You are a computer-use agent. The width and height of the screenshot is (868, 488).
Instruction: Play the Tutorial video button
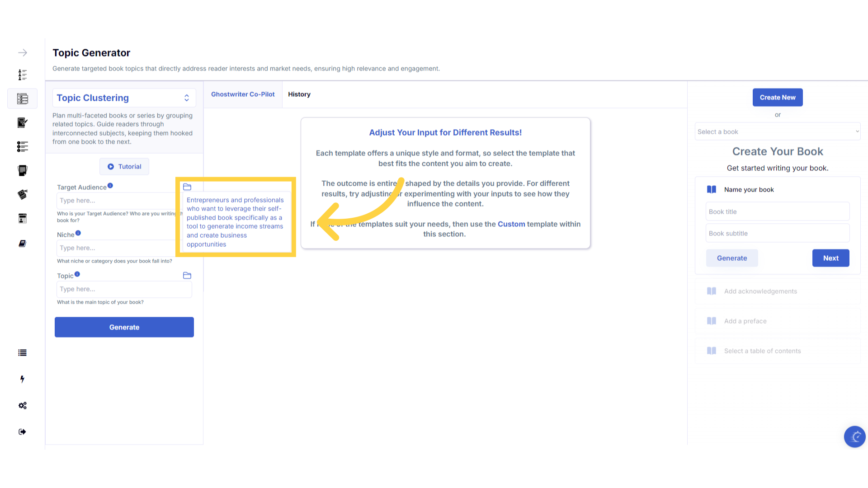coord(124,167)
